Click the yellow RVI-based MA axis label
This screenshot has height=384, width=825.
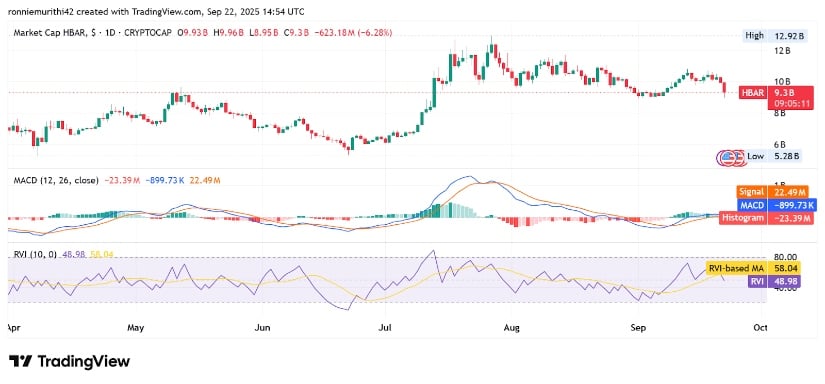pos(736,268)
